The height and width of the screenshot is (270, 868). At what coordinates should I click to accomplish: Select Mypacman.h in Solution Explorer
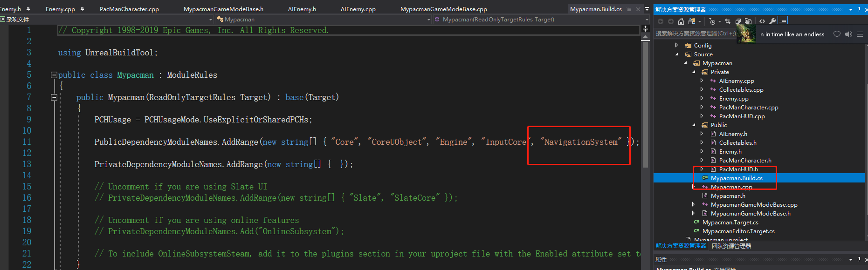pyautogui.click(x=728, y=196)
